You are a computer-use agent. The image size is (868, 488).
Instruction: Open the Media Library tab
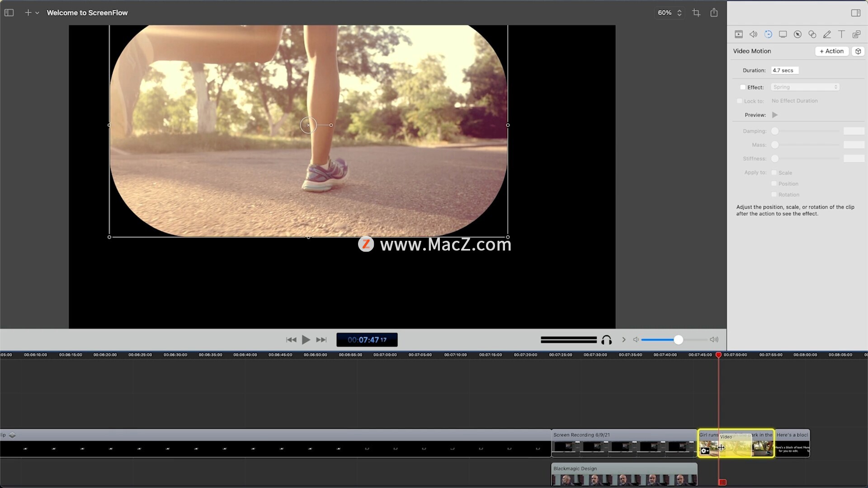[856, 34]
